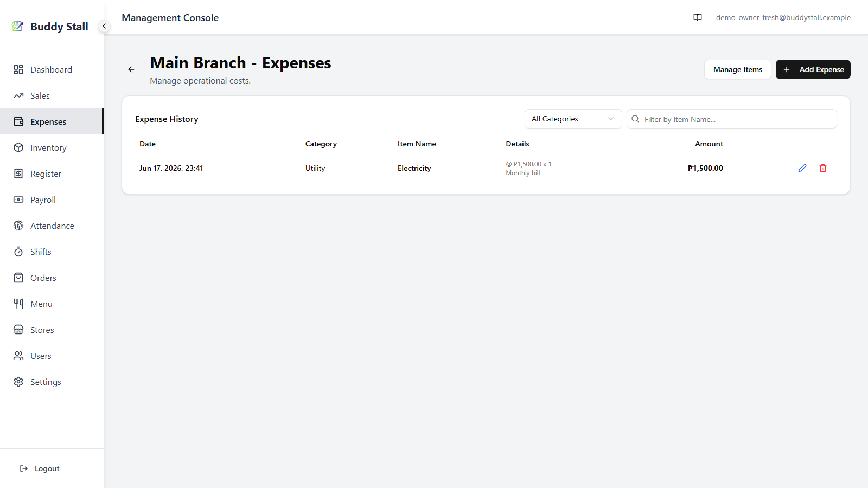Click the Logout door icon
The width and height of the screenshot is (868, 488).
point(24,468)
